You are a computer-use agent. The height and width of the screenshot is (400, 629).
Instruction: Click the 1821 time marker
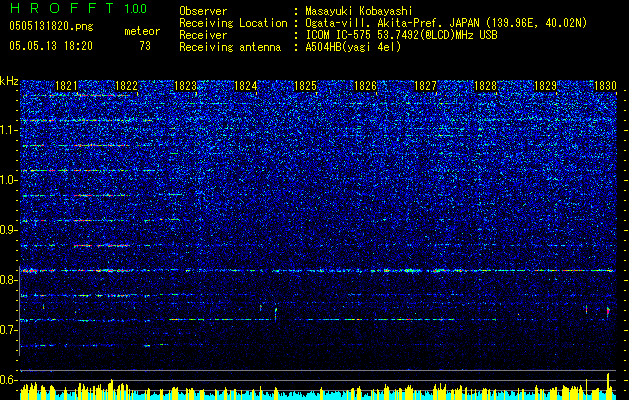tap(66, 86)
